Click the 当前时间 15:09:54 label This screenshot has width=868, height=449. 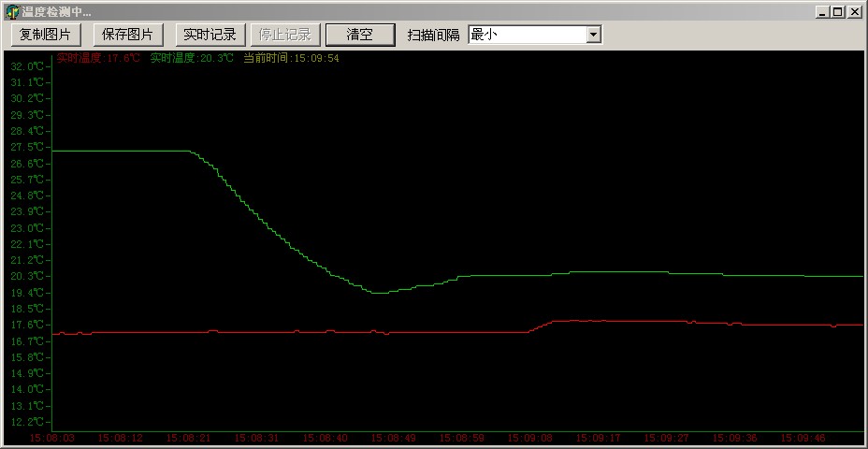click(291, 58)
